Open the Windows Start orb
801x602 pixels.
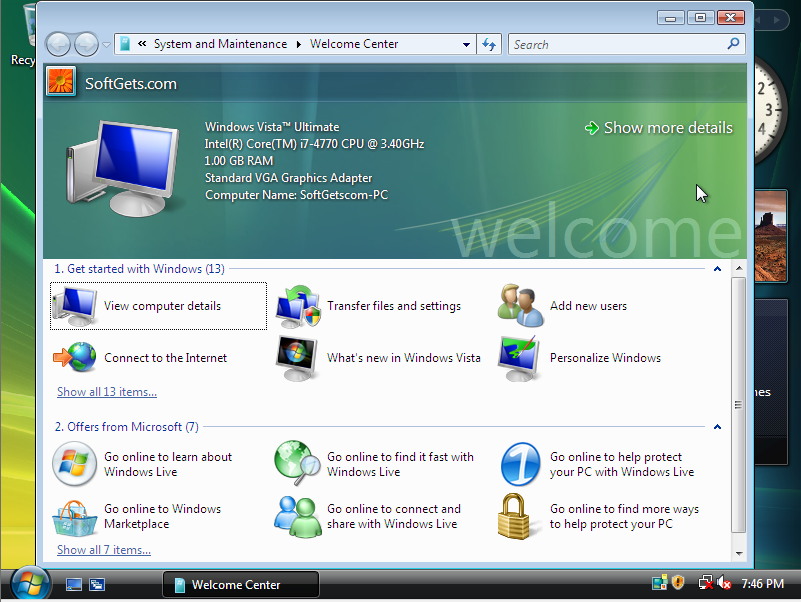coord(31,584)
